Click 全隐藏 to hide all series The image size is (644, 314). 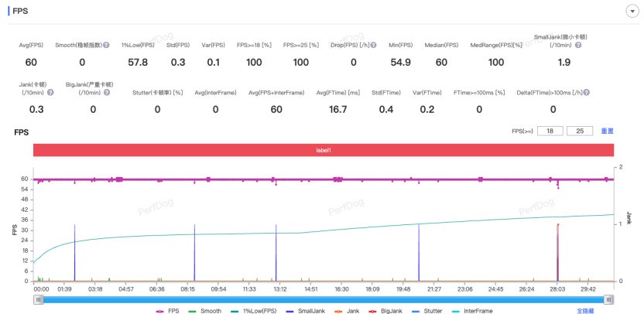[x=585, y=310]
